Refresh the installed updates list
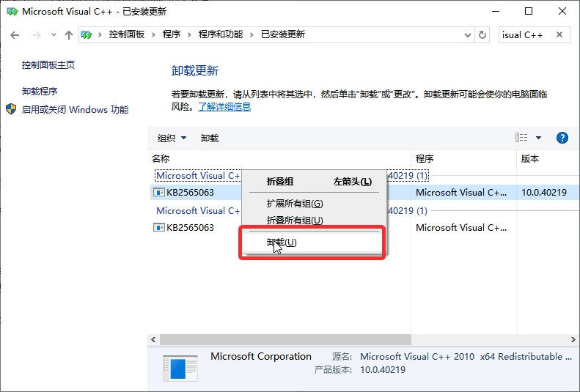The height and width of the screenshot is (392, 580). point(482,35)
